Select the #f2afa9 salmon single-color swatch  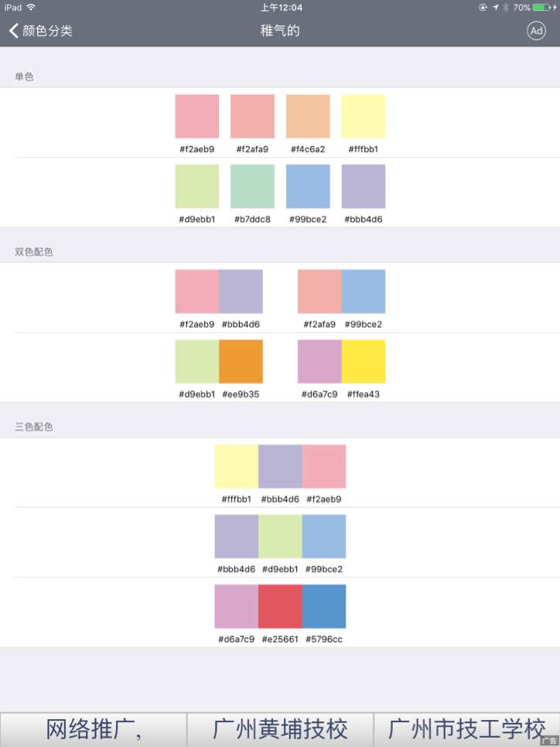click(x=252, y=117)
